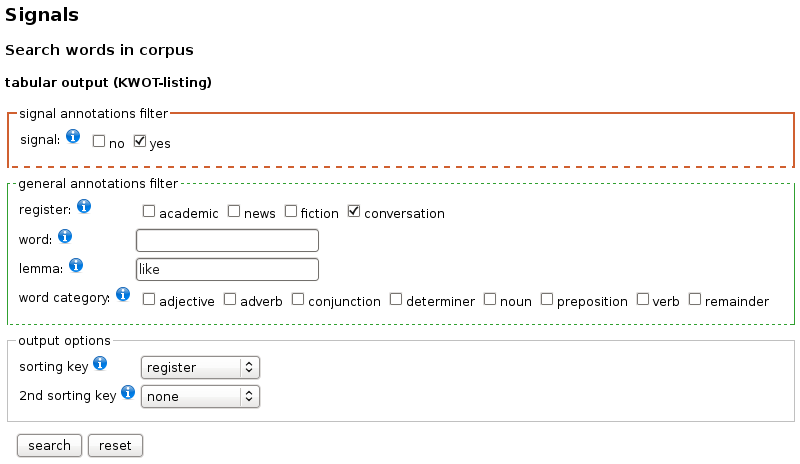Open info icon beside register label
This screenshot has height=464, width=800.
pos(84,206)
